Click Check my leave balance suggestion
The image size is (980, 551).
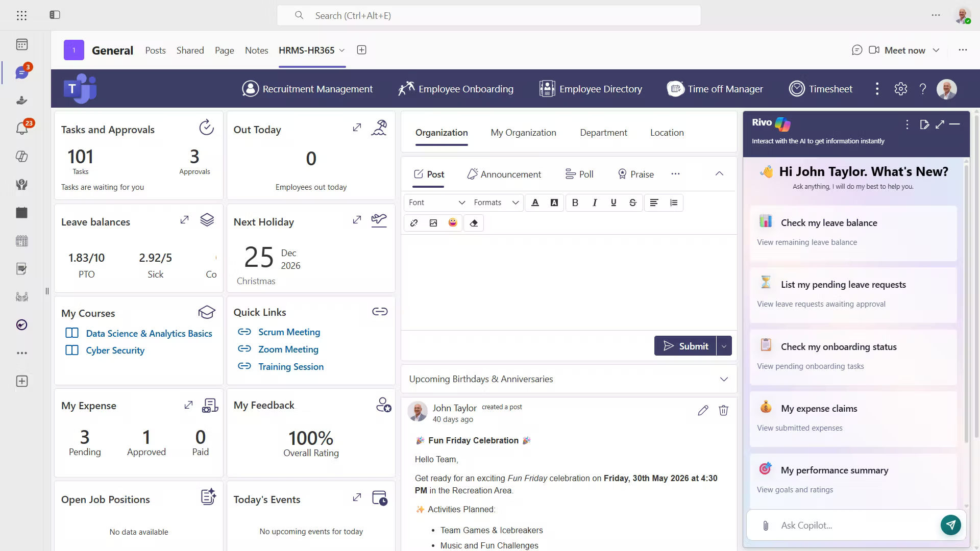pyautogui.click(x=853, y=233)
